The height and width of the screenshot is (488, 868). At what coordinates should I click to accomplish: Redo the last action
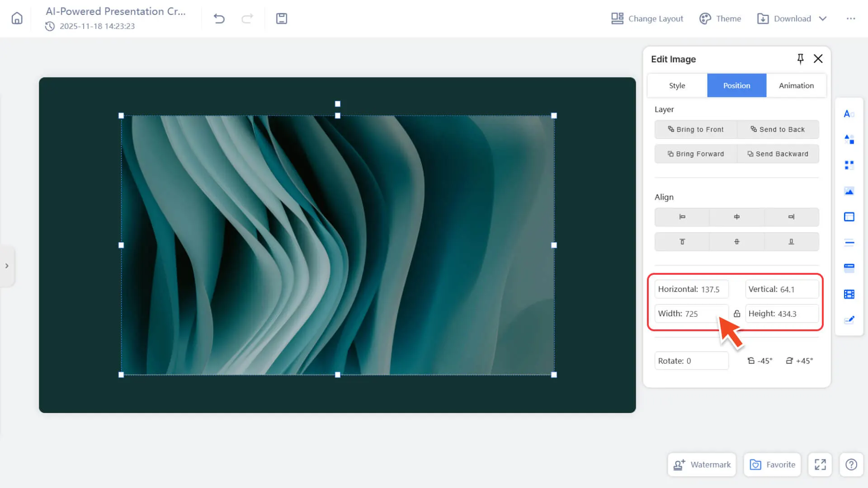click(x=247, y=19)
